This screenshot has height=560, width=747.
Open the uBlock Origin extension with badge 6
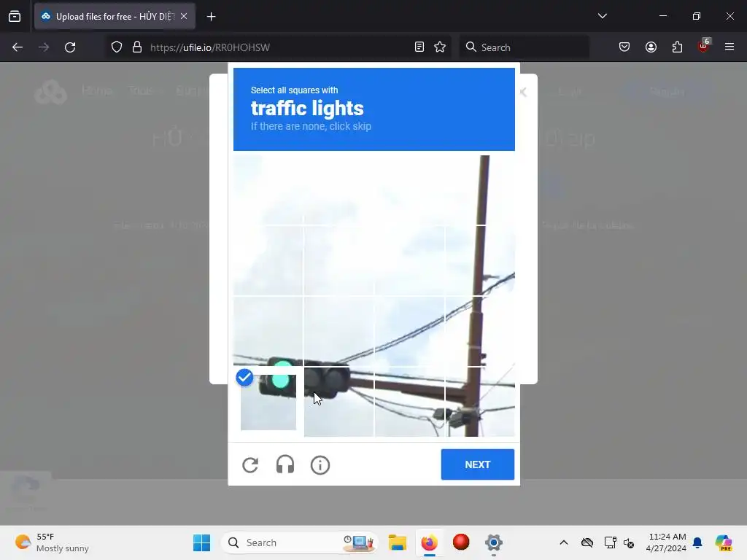[704, 46]
